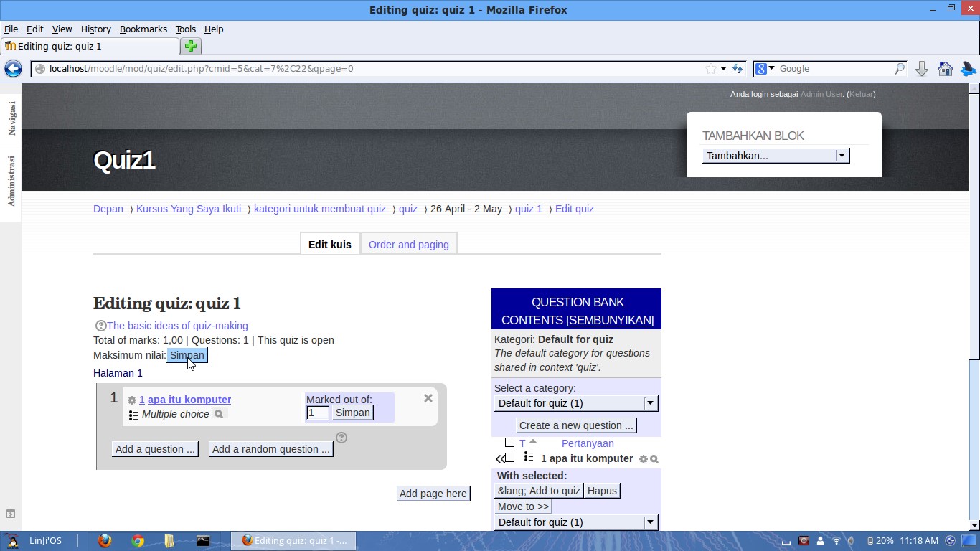The height and width of the screenshot is (551, 980).
Task: Click Create a new question button
Action: coord(576,425)
